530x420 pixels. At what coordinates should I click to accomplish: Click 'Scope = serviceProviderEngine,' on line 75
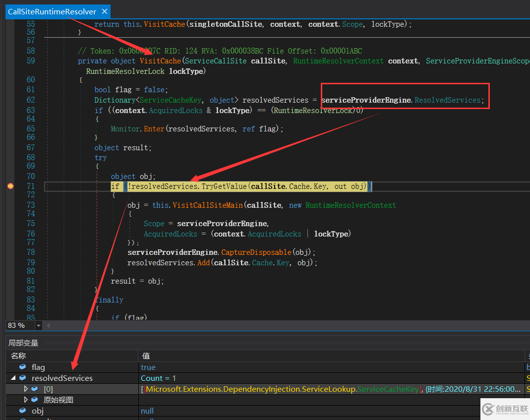click(x=206, y=224)
